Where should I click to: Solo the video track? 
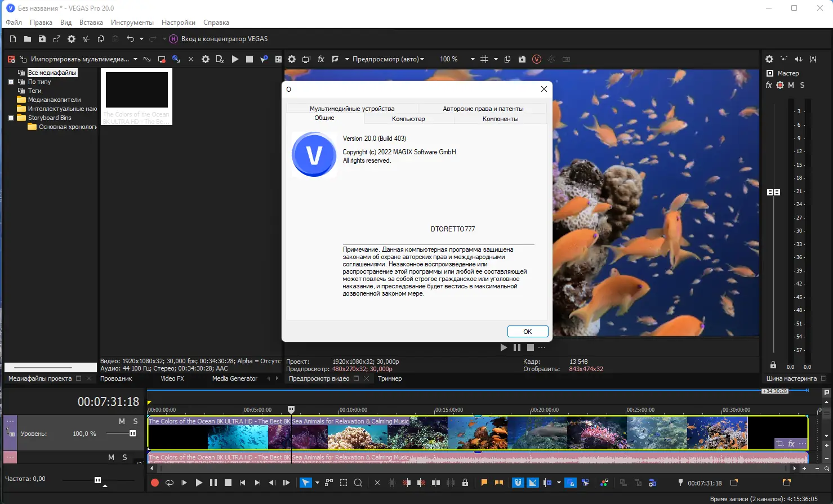click(136, 421)
